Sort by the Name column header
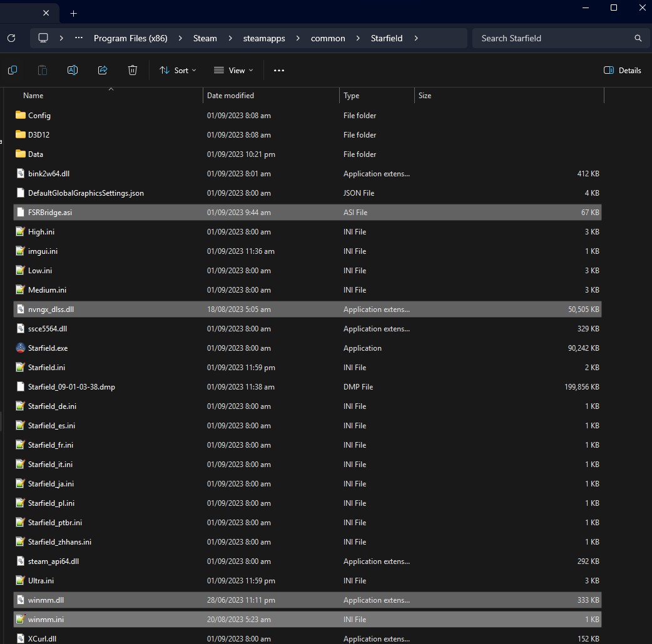Image resolution: width=652 pixels, height=644 pixels. click(x=33, y=96)
